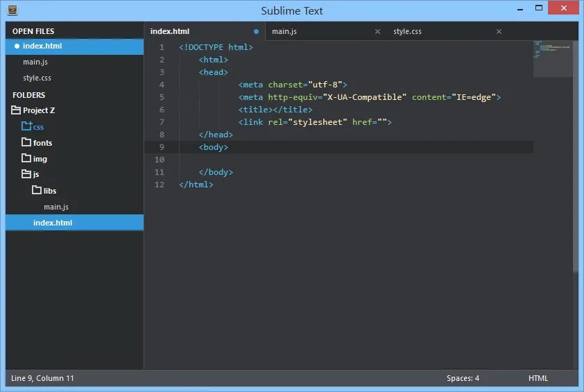Screen dimensions: 584x392
Task: Expand the libs folder icon
Action: point(37,190)
